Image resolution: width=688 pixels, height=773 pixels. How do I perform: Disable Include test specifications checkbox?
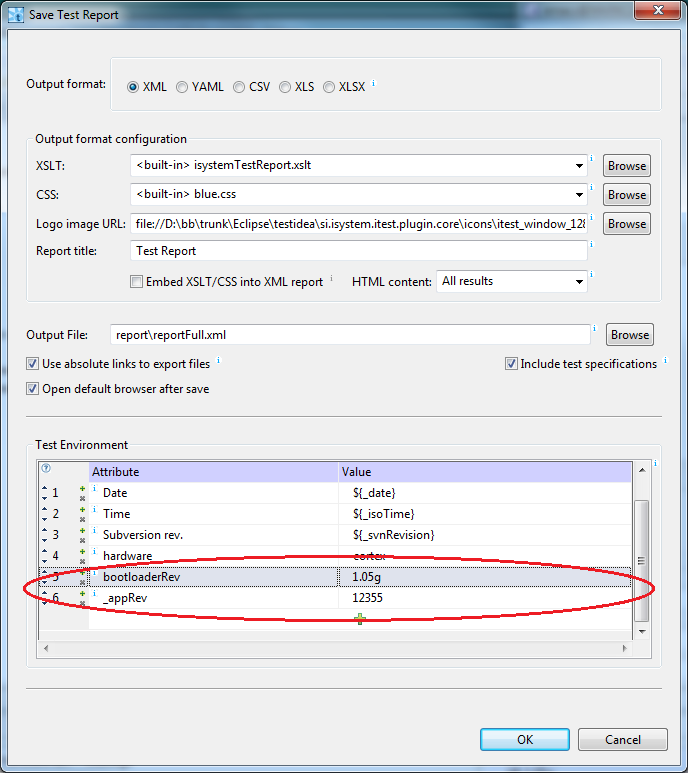tap(511, 364)
